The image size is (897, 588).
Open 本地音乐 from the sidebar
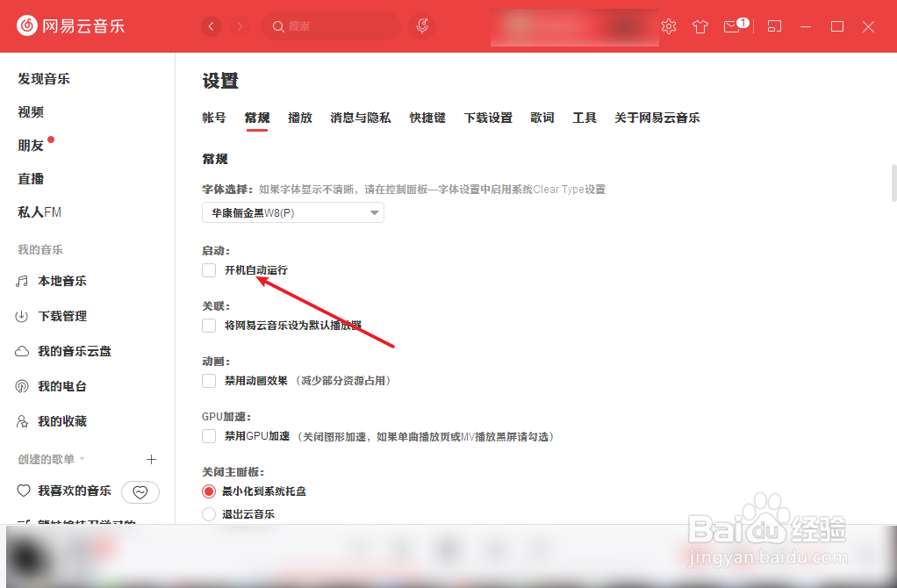pyautogui.click(x=62, y=281)
